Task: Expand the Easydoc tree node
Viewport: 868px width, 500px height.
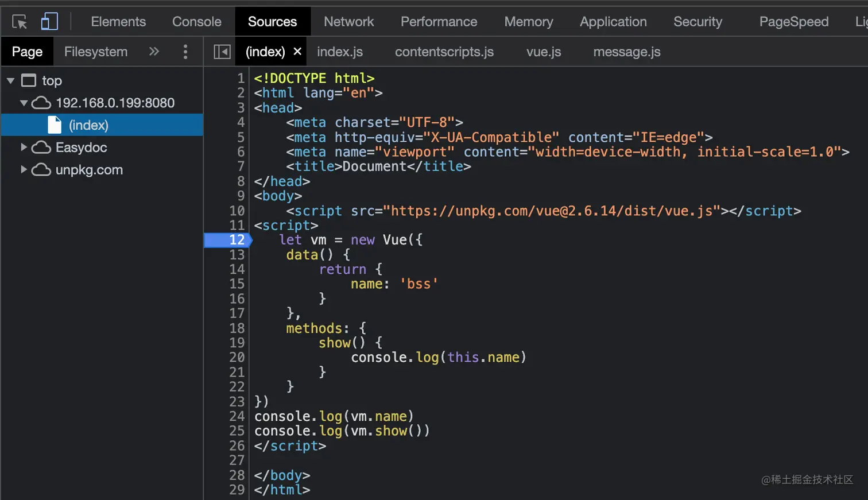Action: pos(24,148)
